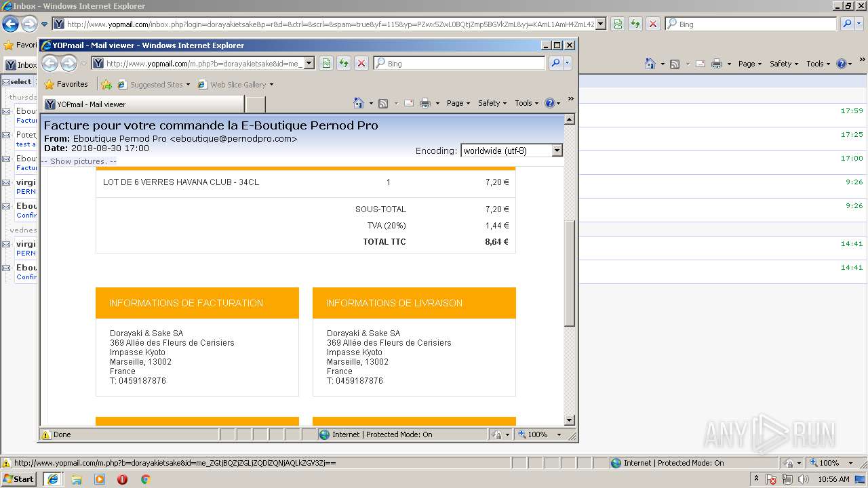This screenshot has height=488, width=868.
Task: Click Back button in Inbox window
Action: 10,24
